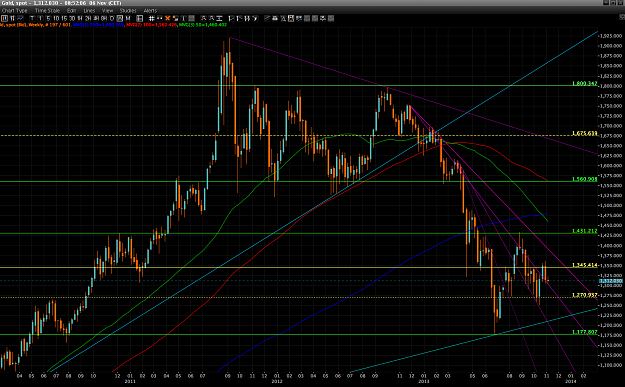Select the bar chart type icon
Viewport: 625px width, 387px height.
click(x=12, y=18)
